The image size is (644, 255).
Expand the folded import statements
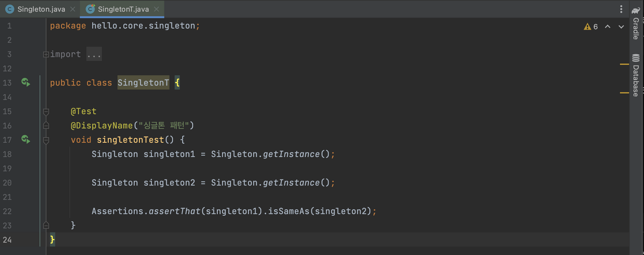pyautogui.click(x=46, y=54)
